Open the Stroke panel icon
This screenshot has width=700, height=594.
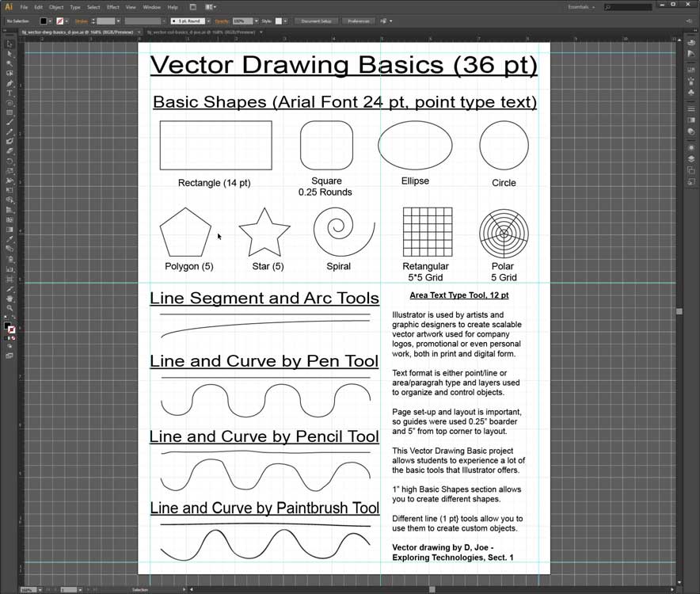coord(690,109)
